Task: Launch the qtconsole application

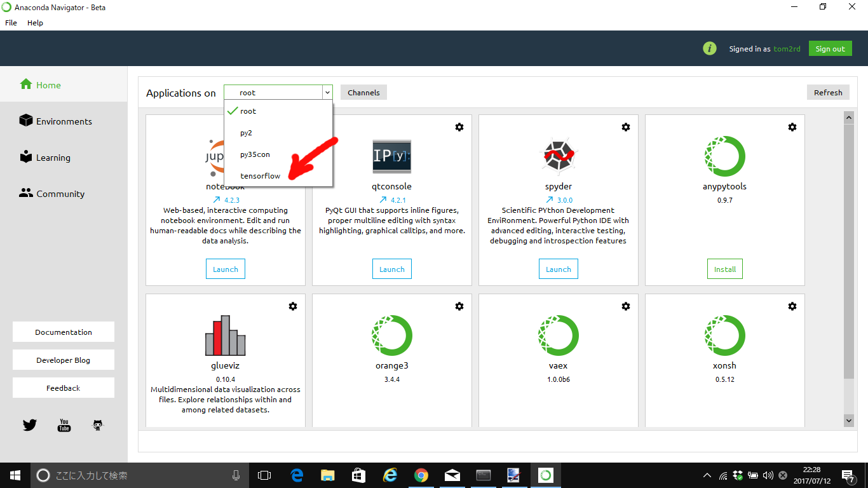Action: point(392,269)
